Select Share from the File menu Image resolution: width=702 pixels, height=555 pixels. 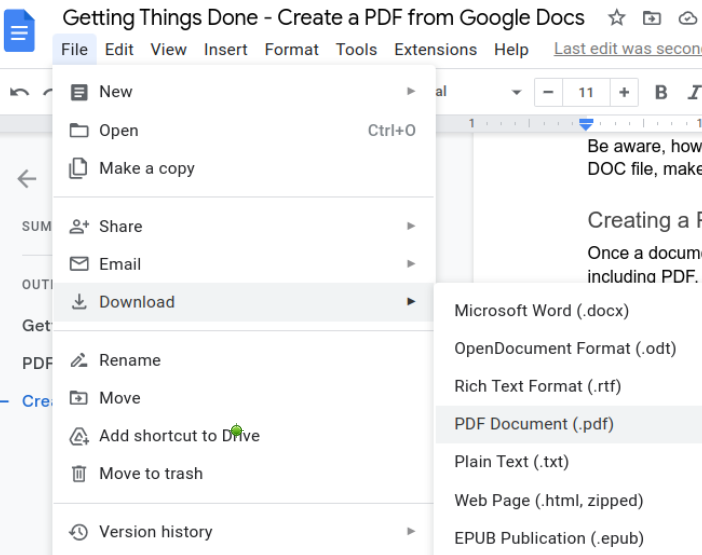[x=244, y=226]
